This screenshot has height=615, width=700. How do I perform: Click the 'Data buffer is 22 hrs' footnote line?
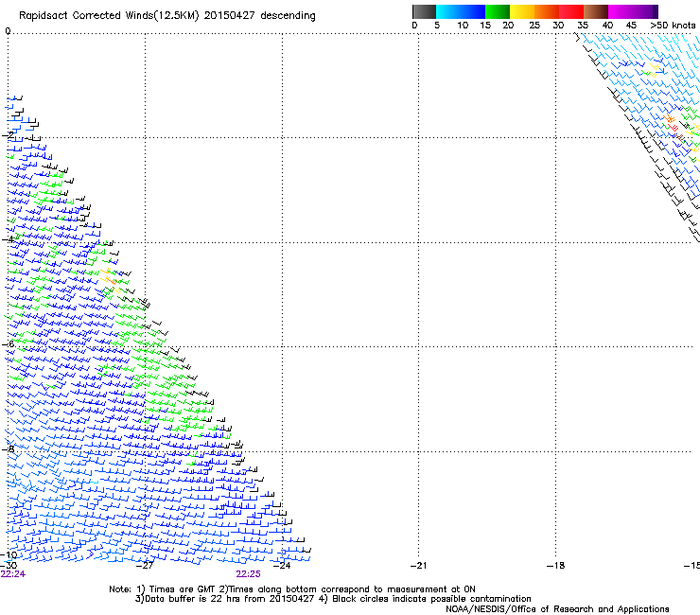(x=333, y=599)
